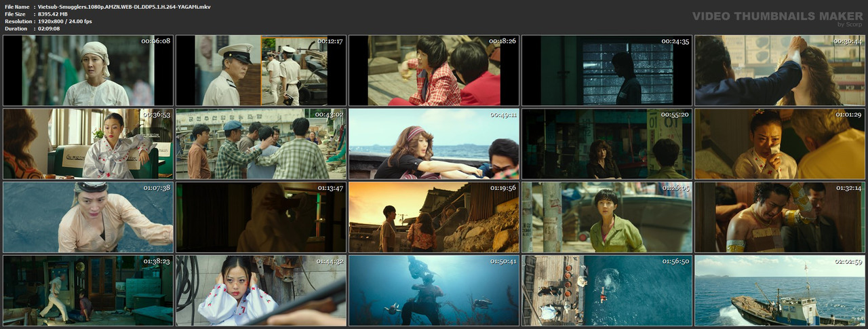The width and height of the screenshot is (868, 329).
Task: Open the thumbnail timestamped 01:01:29
Action: (x=780, y=144)
